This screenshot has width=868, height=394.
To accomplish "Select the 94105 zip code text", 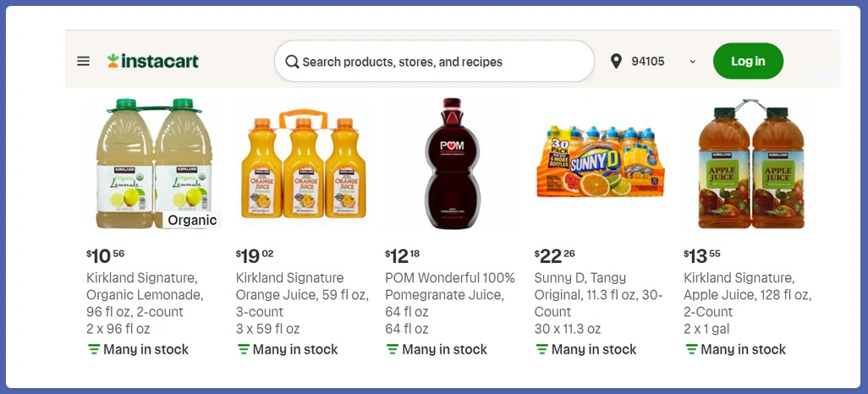I will pos(648,61).
